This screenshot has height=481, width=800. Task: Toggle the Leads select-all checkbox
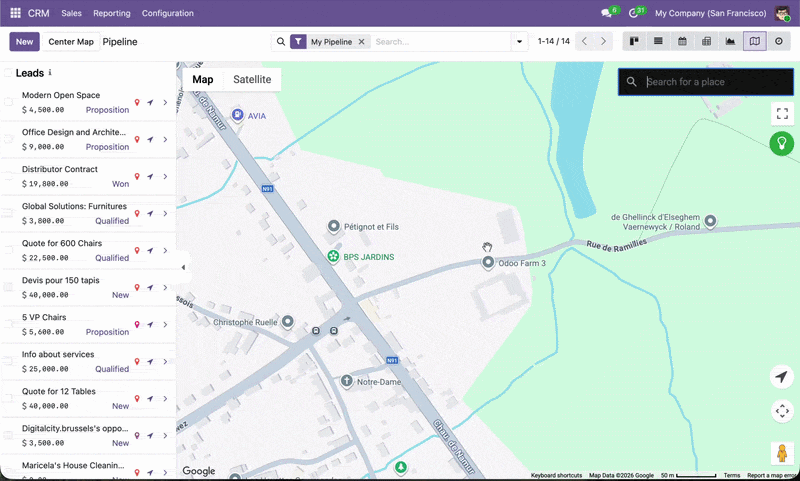(x=8, y=73)
